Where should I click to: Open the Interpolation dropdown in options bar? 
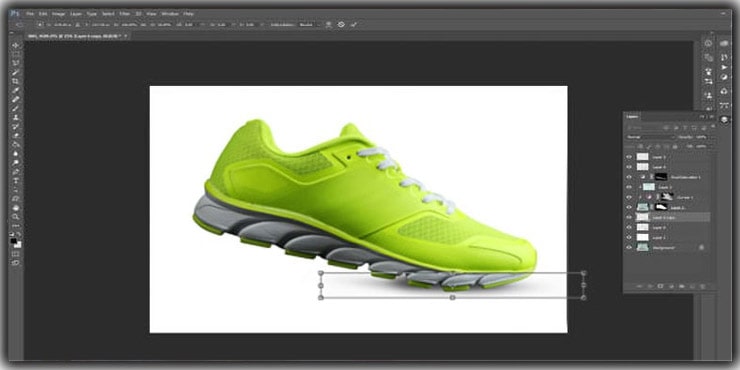tap(307, 25)
